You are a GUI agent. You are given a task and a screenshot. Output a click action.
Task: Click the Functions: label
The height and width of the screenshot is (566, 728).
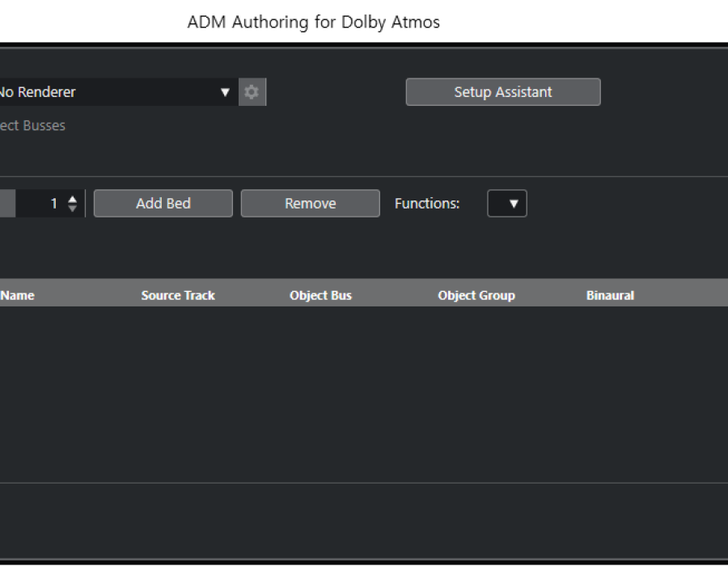(426, 204)
